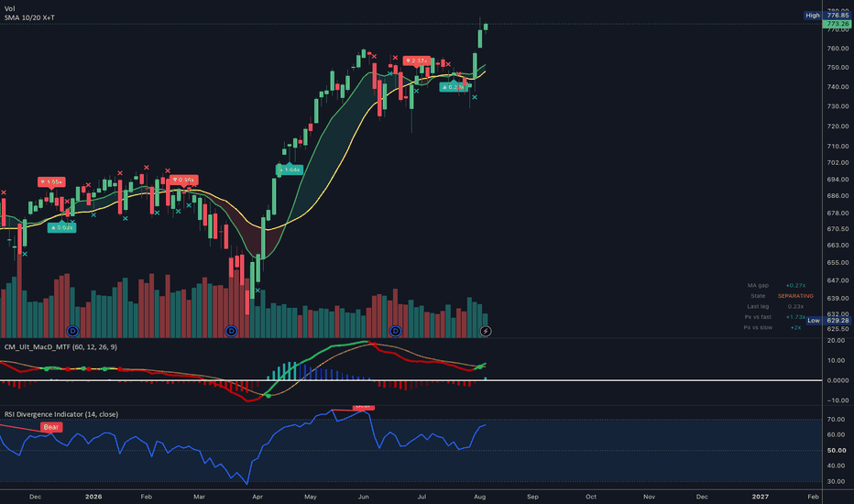This screenshot has width=854, height=504.
Task: Click the 70.00 RSI scale label
Action: [836, 419]
